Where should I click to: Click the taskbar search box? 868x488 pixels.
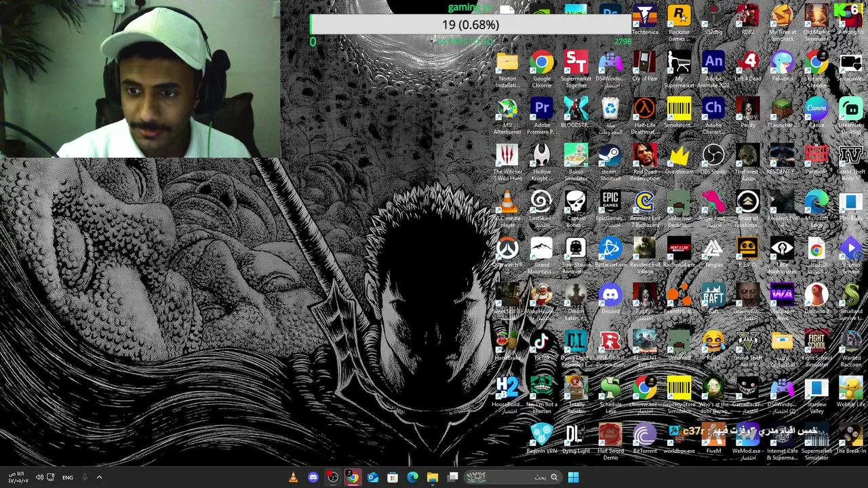click(513, 477)
